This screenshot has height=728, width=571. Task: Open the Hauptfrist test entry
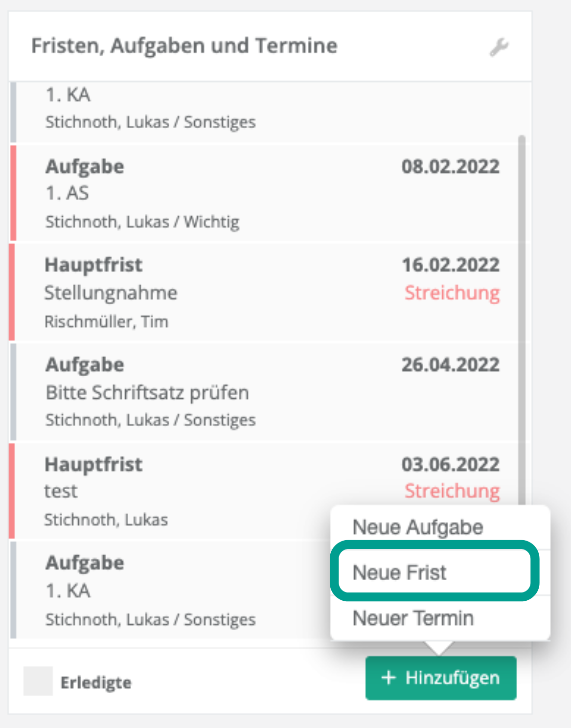coord(171,491)
